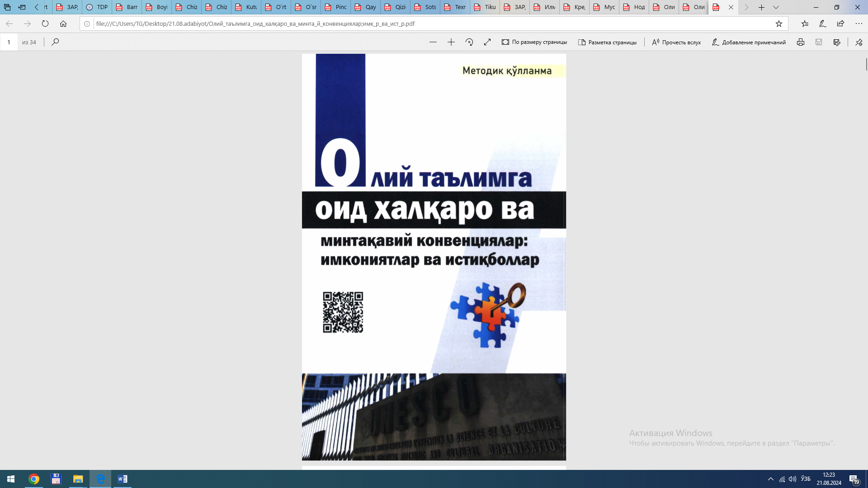Rotate the PDF page
Image resolution: width=868 pixels, height=488 pixels.
point(469,42)
